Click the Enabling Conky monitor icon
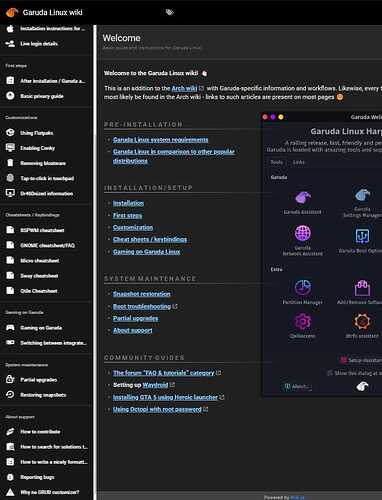382x500 pixels. click(x=10, y=148)
